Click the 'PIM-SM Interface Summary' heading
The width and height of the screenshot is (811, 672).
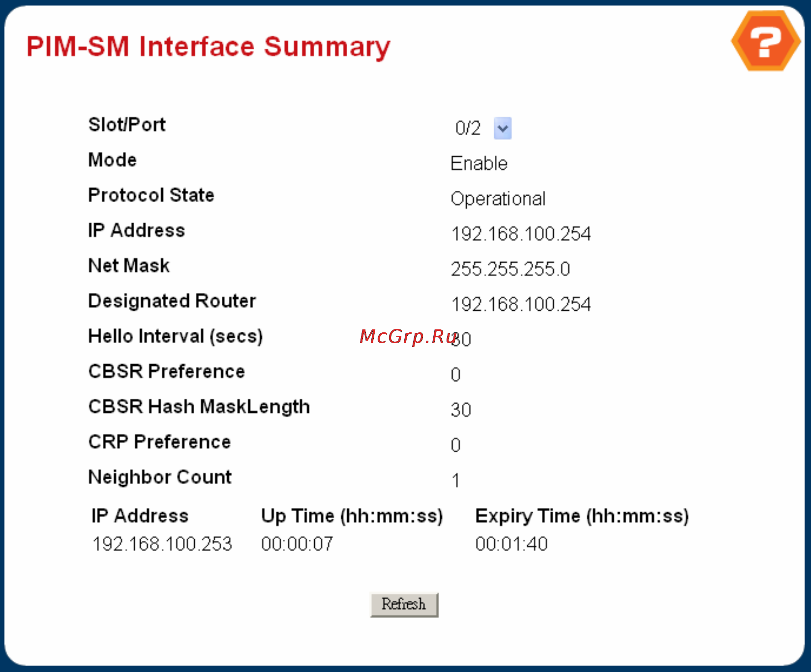click(208, 47)
